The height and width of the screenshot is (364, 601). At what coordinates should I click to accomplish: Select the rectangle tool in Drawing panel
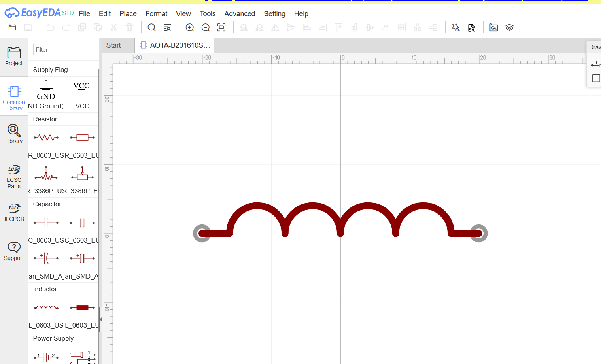pyautogui.click(x=596, y=78)
